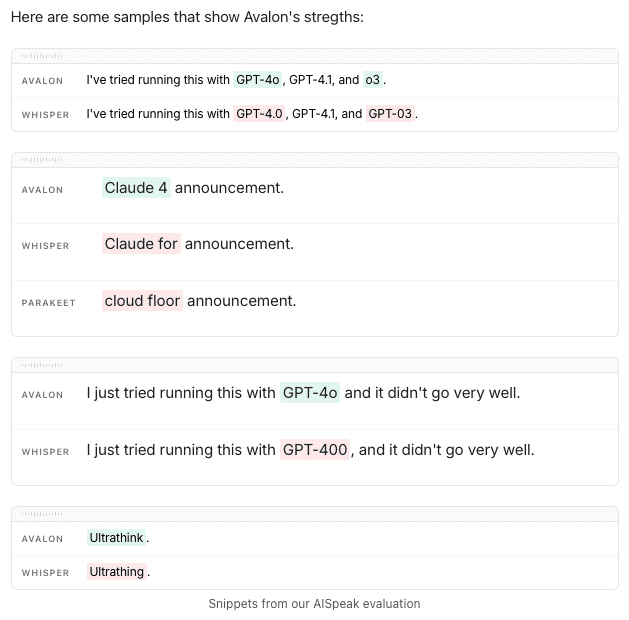Click the red highlighted GPT-400 token
This screenshot has height=620, width=629.
point(315,450)
